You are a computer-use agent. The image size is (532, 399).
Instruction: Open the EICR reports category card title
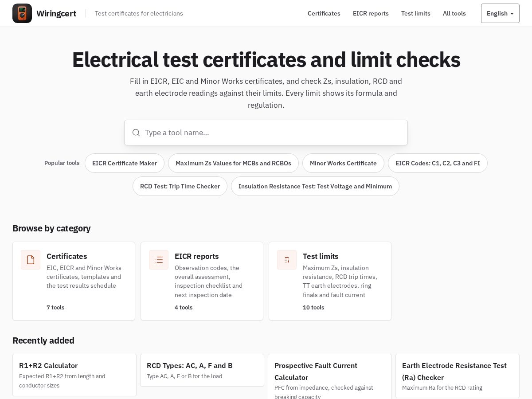click(x=197, y=256)
